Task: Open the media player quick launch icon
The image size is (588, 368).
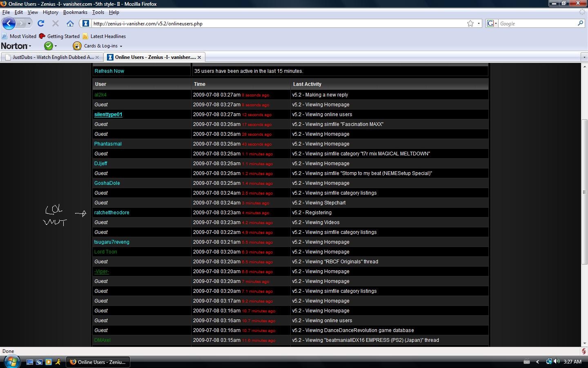Action: [x=49, y=362]
